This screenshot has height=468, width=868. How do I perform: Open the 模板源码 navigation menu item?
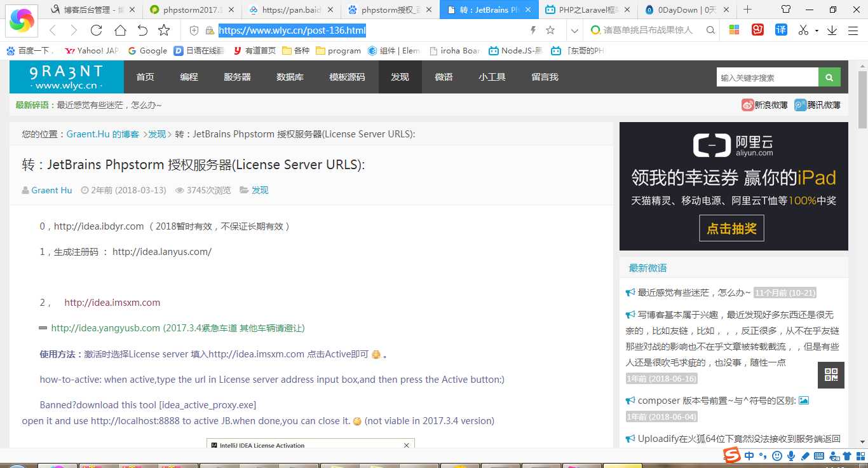pyautogui.click(x=347, y=77)
